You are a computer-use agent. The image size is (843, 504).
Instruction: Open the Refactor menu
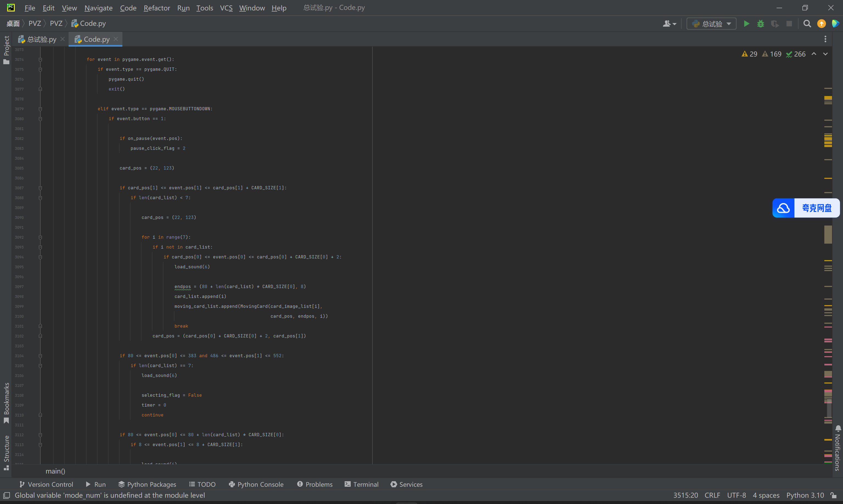157,8
